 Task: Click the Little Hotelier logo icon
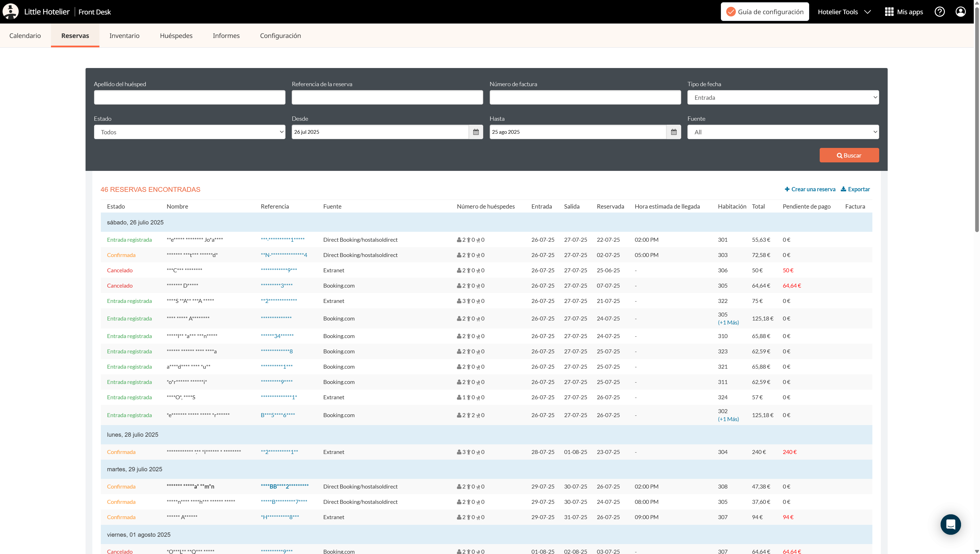[11, 11]
